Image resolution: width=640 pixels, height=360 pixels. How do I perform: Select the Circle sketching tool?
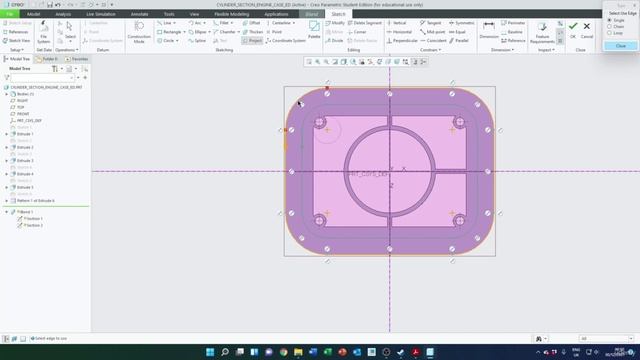pos(166,41)
